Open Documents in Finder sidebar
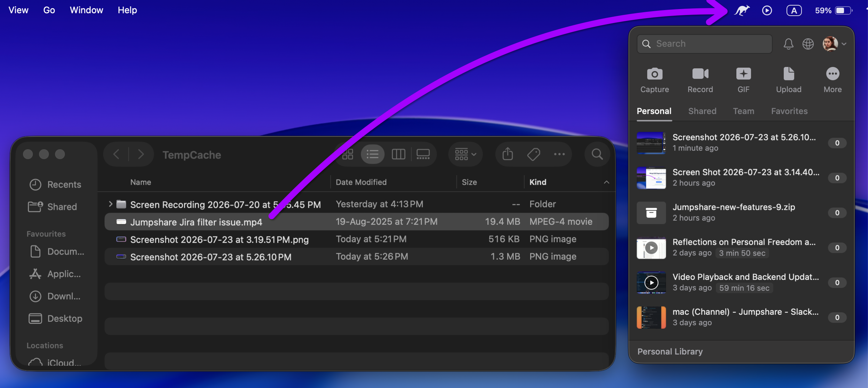This screenshot has height=388, width=868. pyautogui.click(x=57, y=251)
